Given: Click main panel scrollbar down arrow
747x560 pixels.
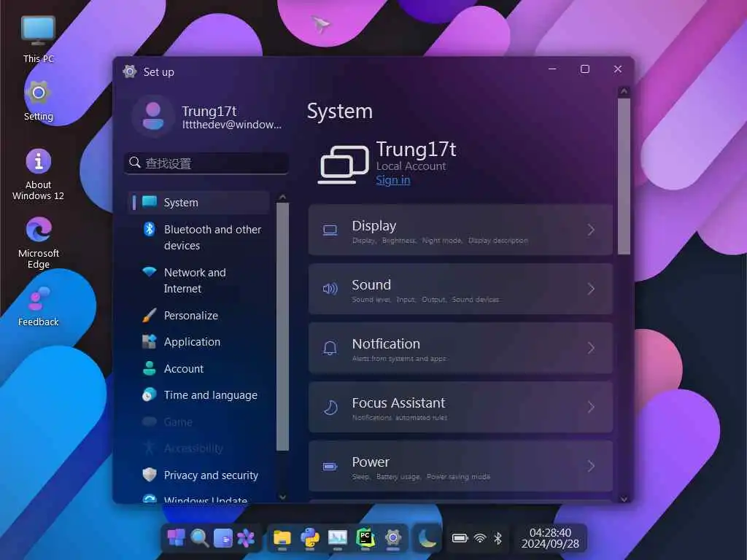Looking at the screenshot, I should click(624, 499).
